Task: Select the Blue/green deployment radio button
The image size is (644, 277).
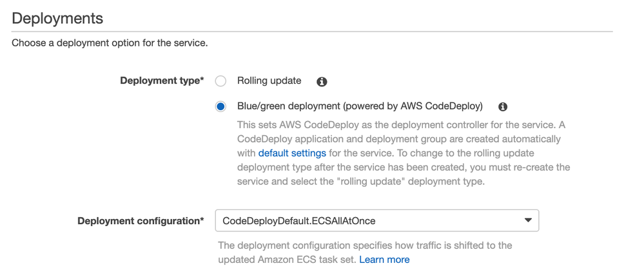Action: 220,107
